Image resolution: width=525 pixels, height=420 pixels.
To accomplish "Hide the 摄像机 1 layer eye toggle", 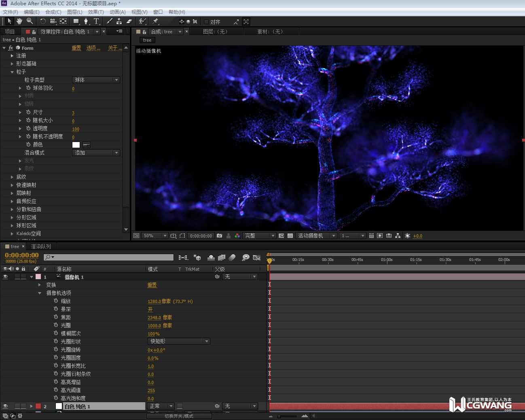I will tap(5, 277).
